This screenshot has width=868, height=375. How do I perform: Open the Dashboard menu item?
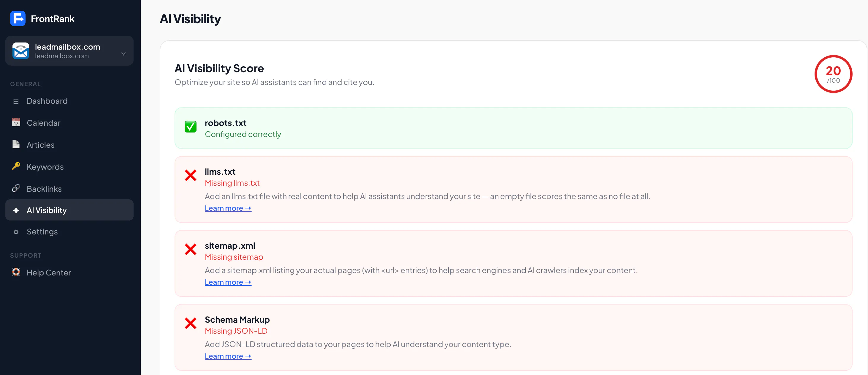(69, 101)
